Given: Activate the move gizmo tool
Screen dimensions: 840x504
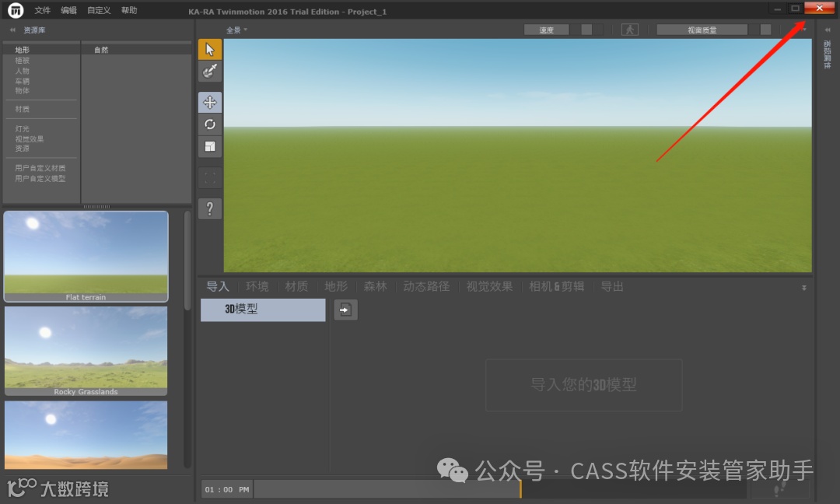Looking at the screenshot, I should tap(210, 103).
